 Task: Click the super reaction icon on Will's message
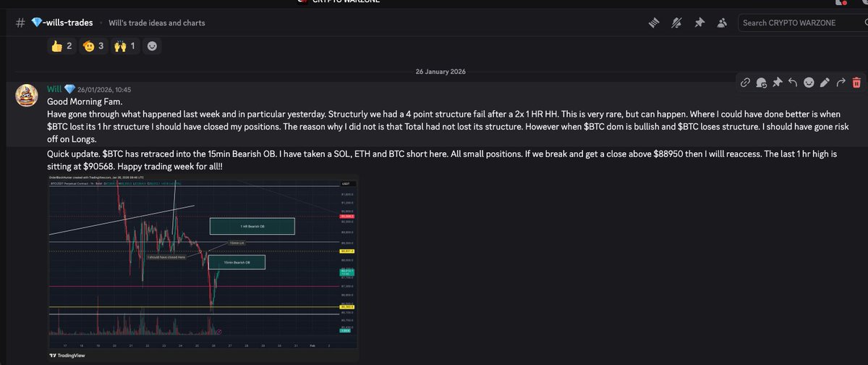coord(761,83)
